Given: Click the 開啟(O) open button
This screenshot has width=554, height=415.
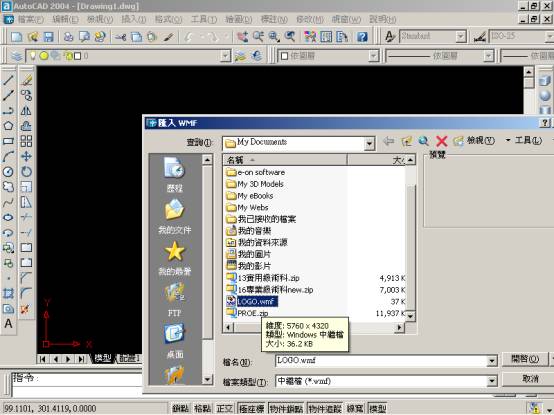Looking at the screenshot, I should [525, 359].
